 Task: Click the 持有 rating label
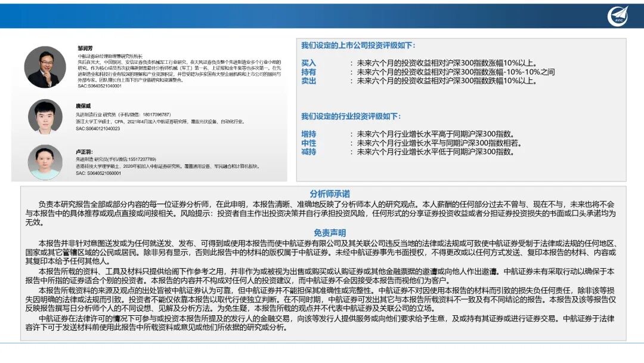(308, 72)
